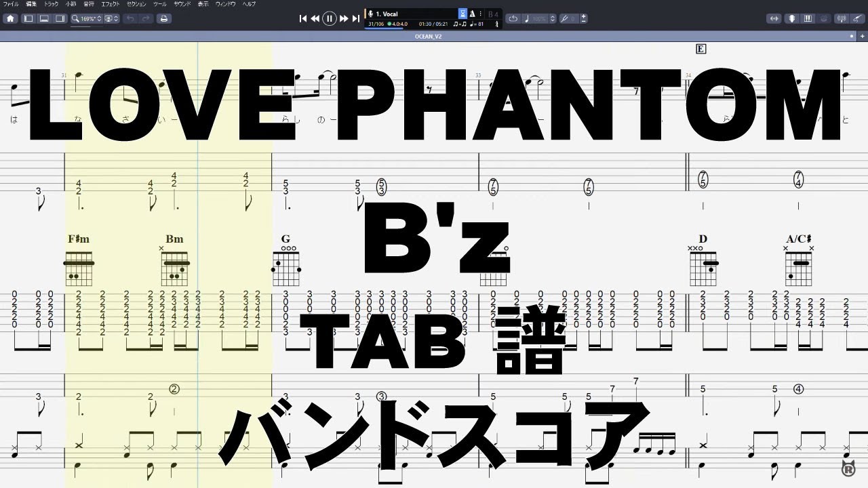Open the ツール menu
The width and height of the screenshot is (868, 488).
pos(160,4)
